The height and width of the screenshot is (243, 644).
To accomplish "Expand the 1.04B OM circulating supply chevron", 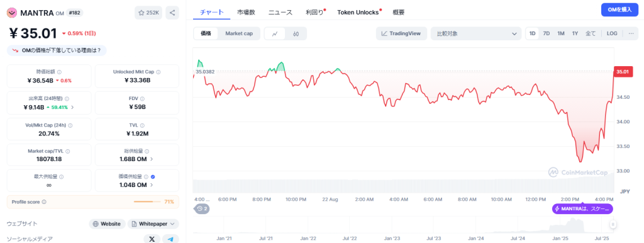I will [152, 185].
